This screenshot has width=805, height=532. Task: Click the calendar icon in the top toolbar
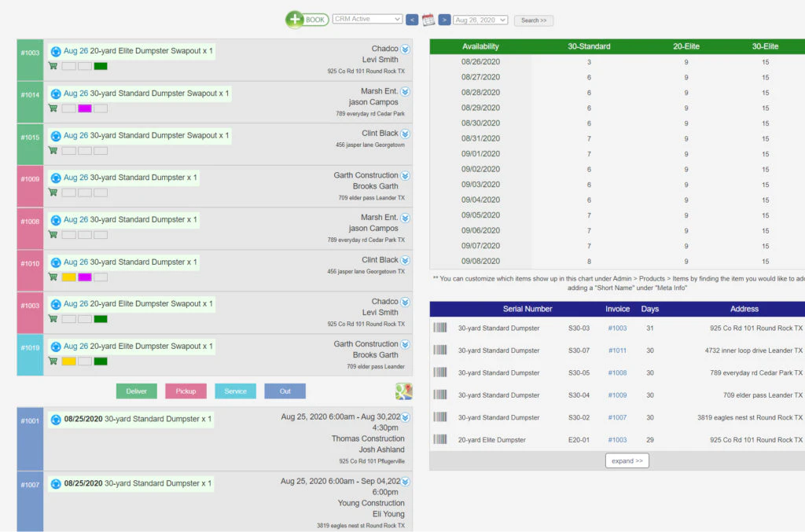427,18
